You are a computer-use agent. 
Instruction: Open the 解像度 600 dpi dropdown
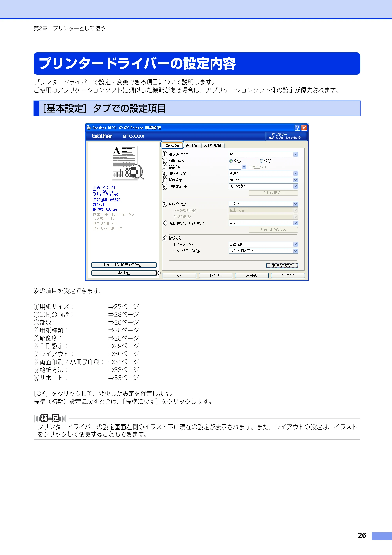263,180
